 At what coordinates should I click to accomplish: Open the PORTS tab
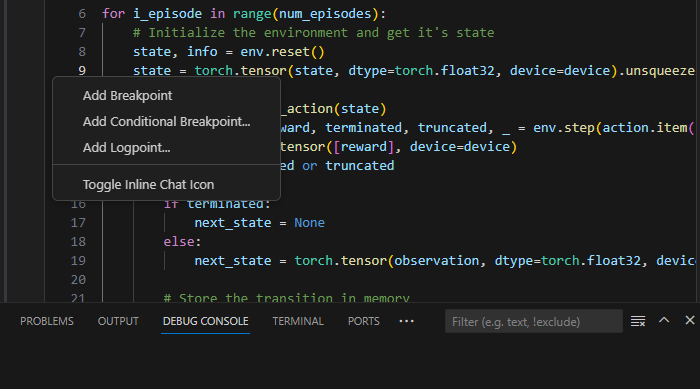(363, 321)
